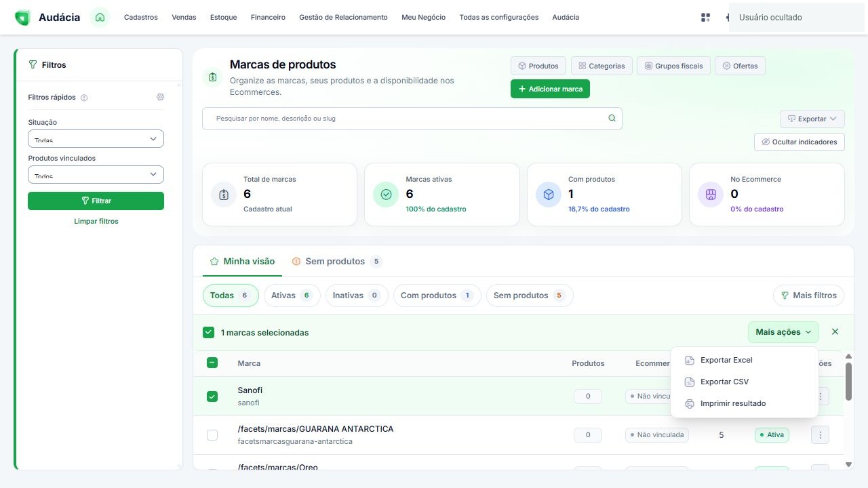
Task: Click the Total de marcas indicator icon
Action: click(x=224, y=195)
